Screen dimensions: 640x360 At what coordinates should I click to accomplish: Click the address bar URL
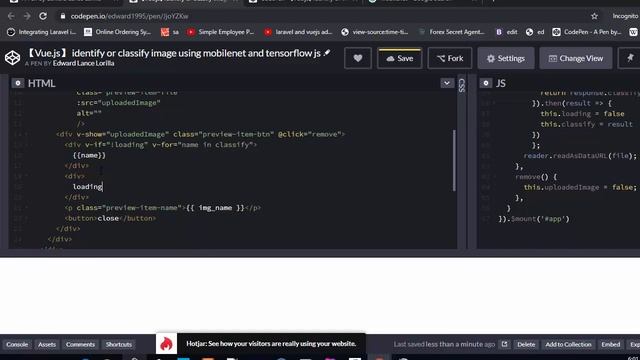(x=129, y=16)
